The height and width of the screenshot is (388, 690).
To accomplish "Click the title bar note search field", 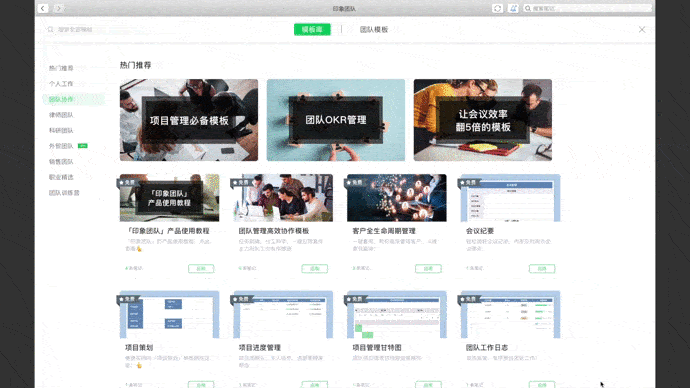I will pyautogui.click(x=587, y=8).
